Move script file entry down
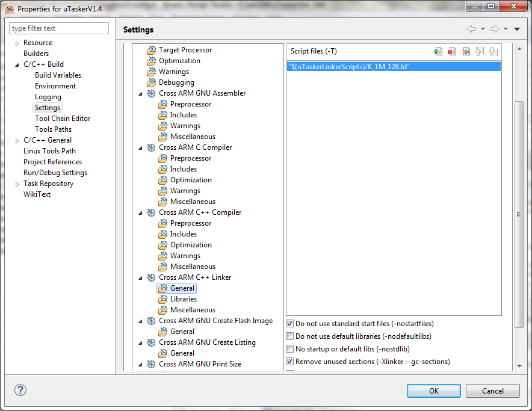Viewport: 532px width, 411px height. 493,51
